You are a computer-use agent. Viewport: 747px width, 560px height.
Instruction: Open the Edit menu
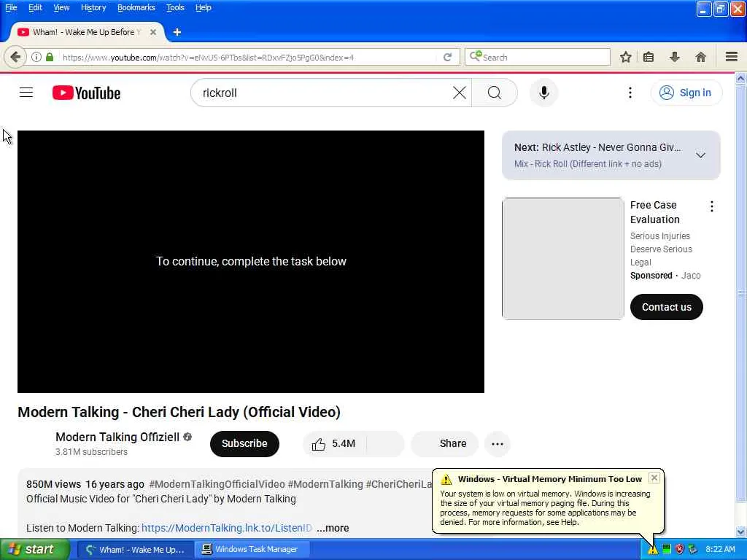pos(35,7)
